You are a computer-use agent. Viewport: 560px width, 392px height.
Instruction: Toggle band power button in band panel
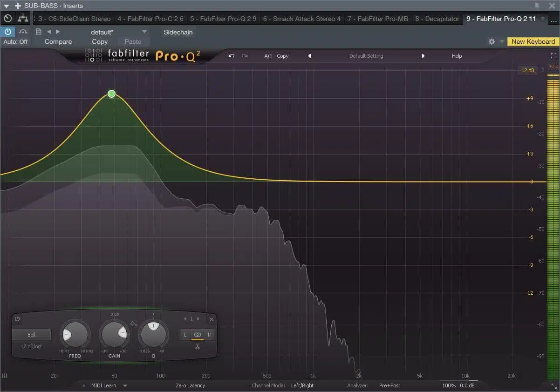pyautogui.click(x=17, y=319)
